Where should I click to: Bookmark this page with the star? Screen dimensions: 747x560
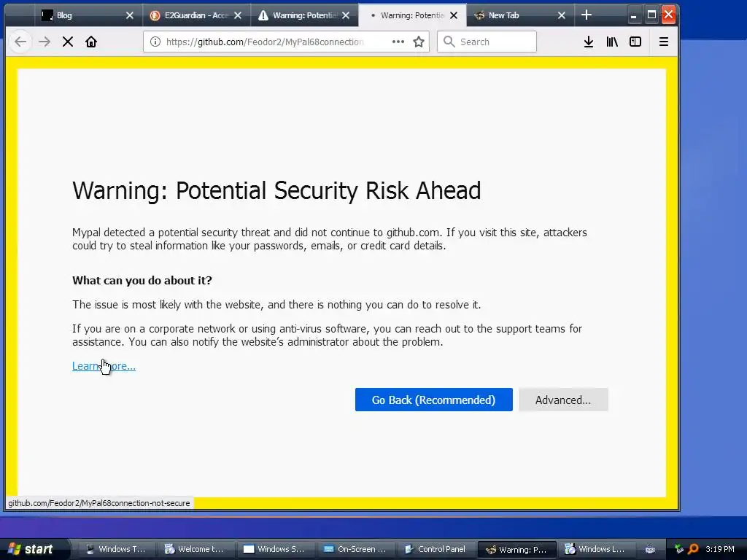pyautogui.click(x=419, y=42)
